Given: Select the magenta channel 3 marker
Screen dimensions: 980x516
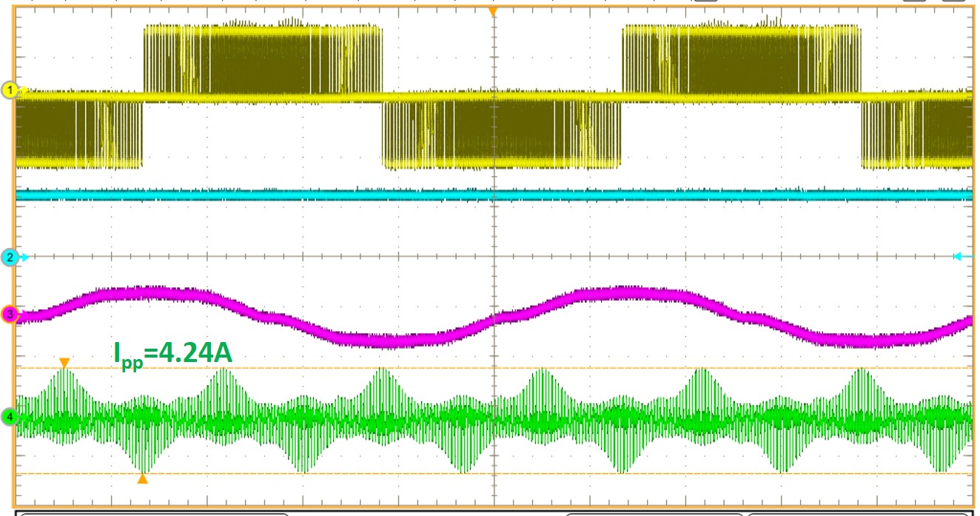Looking at the screenshot, I should [10, 315].
